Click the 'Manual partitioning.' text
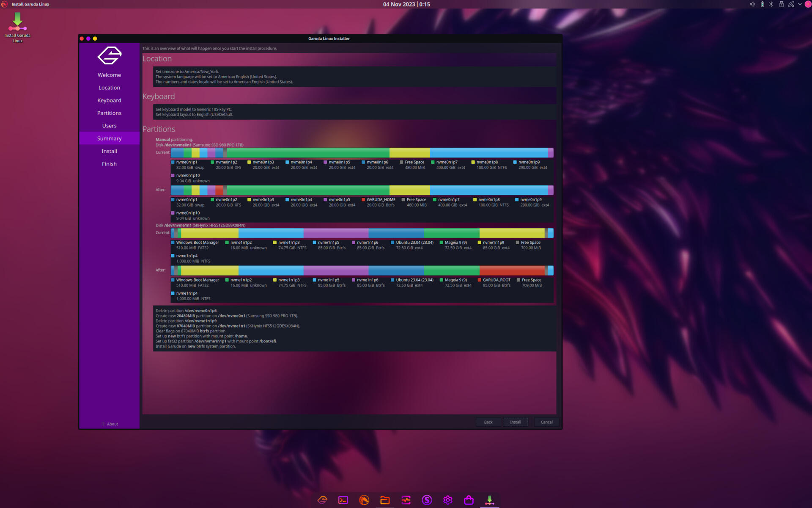The height and width of the screenshot is (508, 812). coord(174,140)
